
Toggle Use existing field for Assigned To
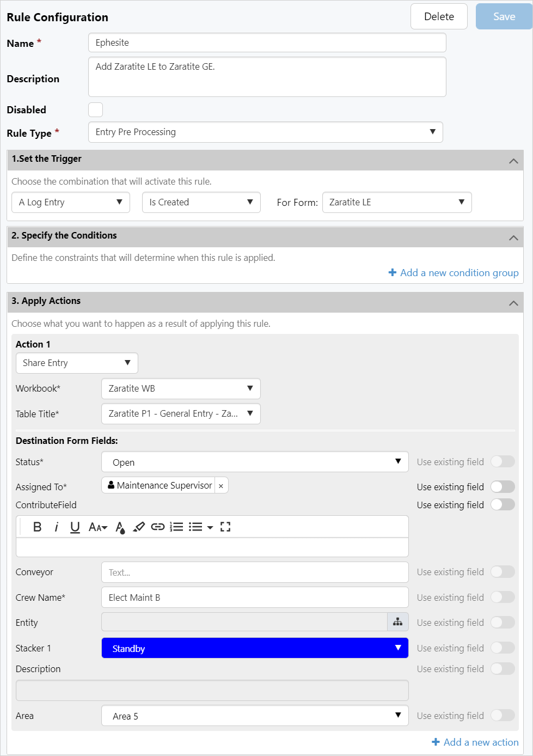point(503,487)
